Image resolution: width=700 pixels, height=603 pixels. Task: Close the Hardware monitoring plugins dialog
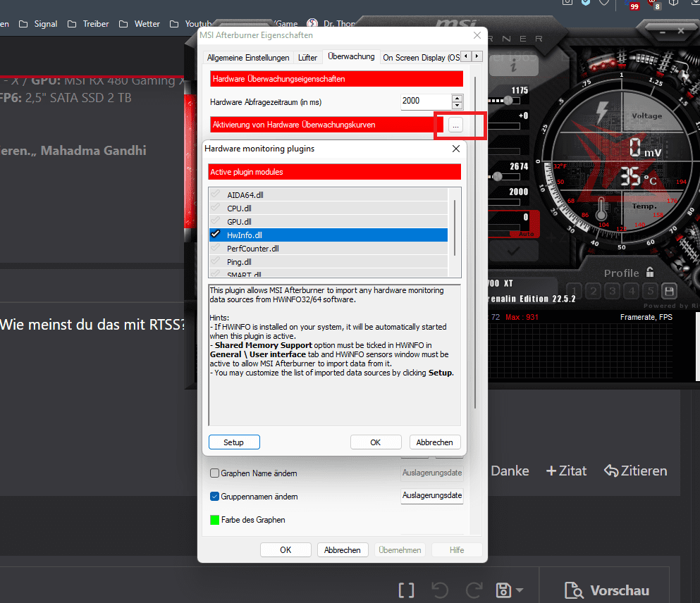456,149
